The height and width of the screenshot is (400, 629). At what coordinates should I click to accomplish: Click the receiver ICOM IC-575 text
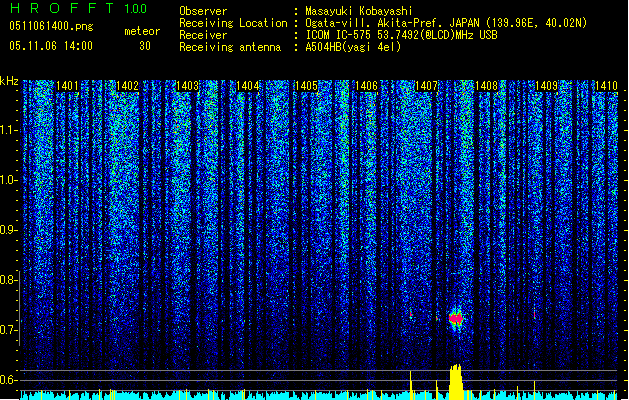click(401, 35)
